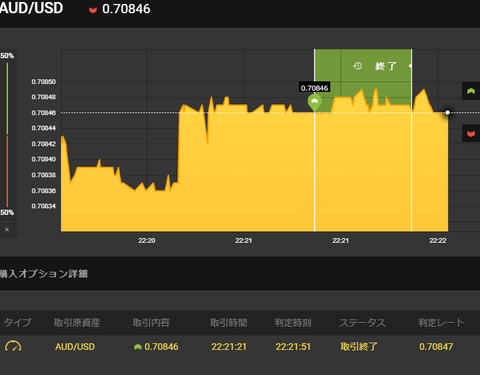Screen dimensions: 480x375
Task: Click the green High (up) arrow button
Action: coord(471,91)
